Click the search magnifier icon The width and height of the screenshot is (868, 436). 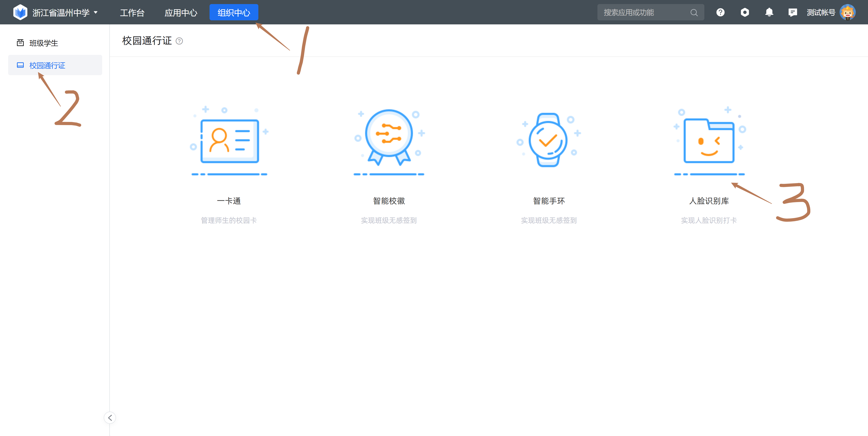point(694,12)
